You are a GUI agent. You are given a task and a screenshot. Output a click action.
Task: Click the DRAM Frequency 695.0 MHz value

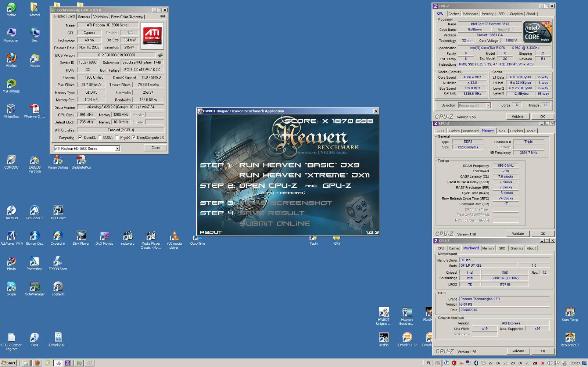[506, 166]
